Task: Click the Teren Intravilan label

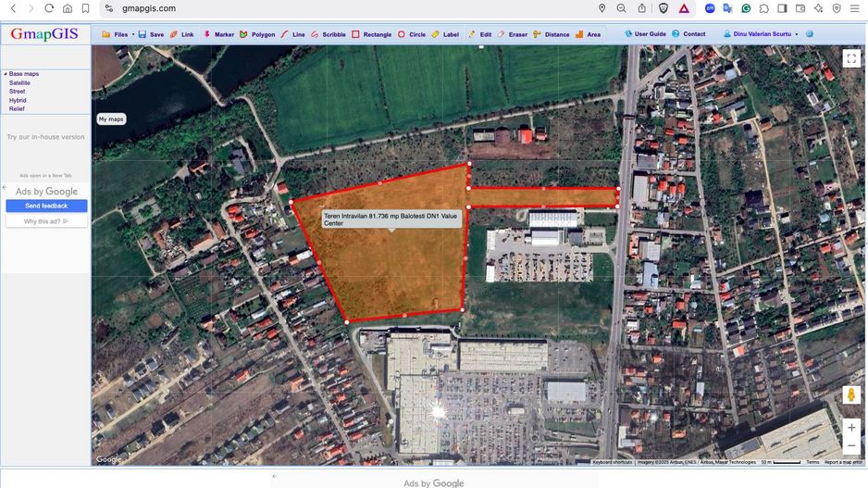Action: pos(391,219)
